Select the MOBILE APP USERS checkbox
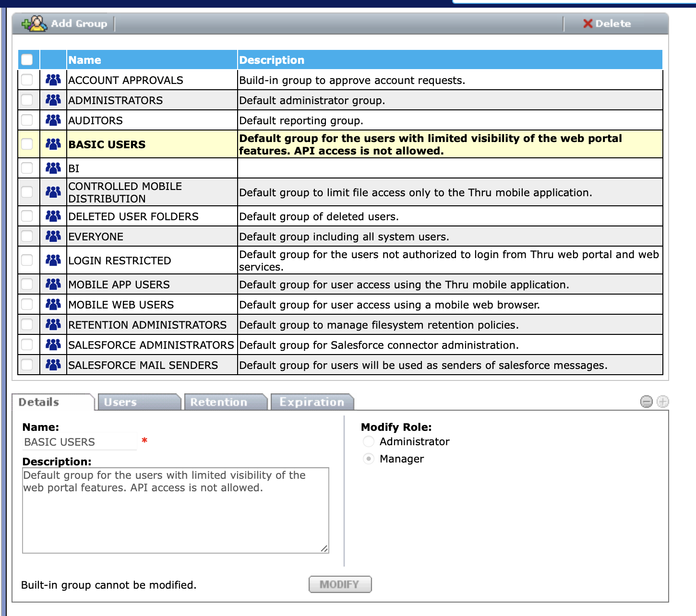The width and height of the screenshot is (696, 616). (27, 284)
